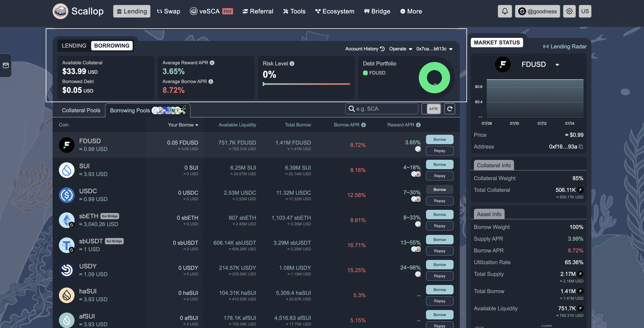Go to Swap page
Screen dimensions: 644x328
[x=169, y=11]
